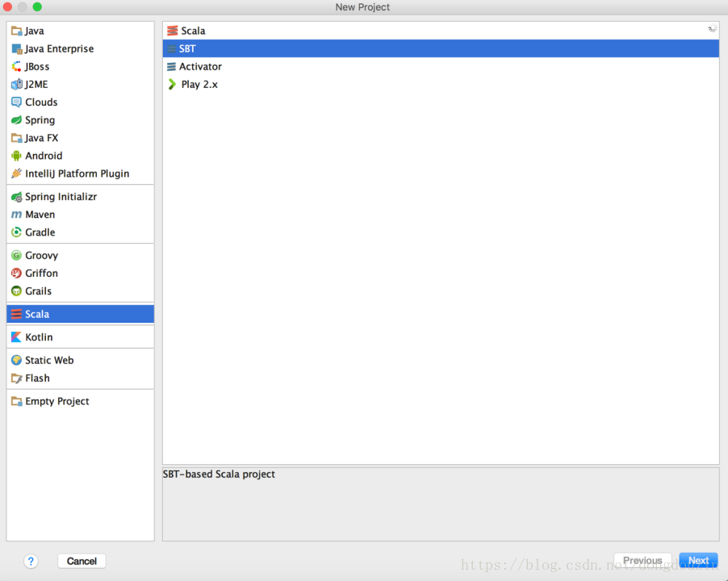Choose the Activator icon

coord(171,66)
